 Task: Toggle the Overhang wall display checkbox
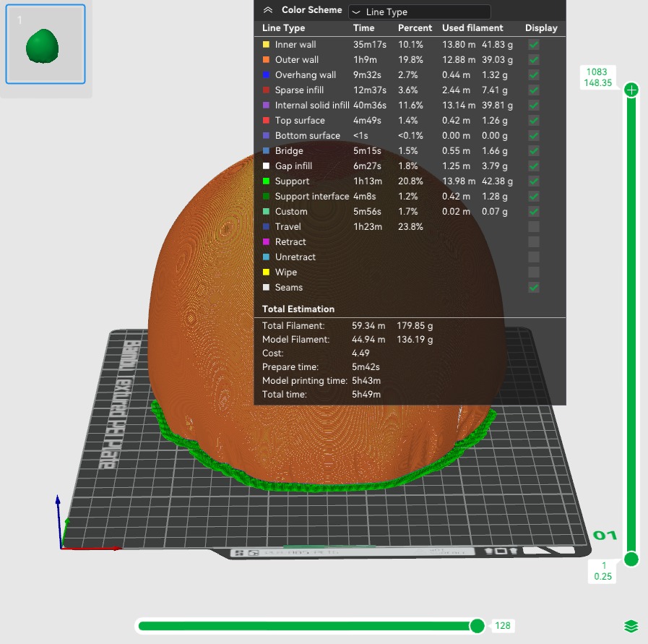534,75
